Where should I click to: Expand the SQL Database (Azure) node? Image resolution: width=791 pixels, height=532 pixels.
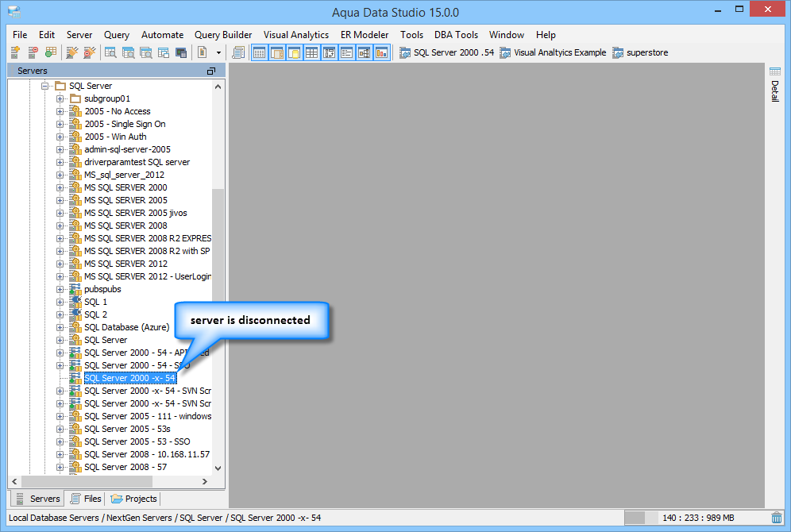click(60, 327)
